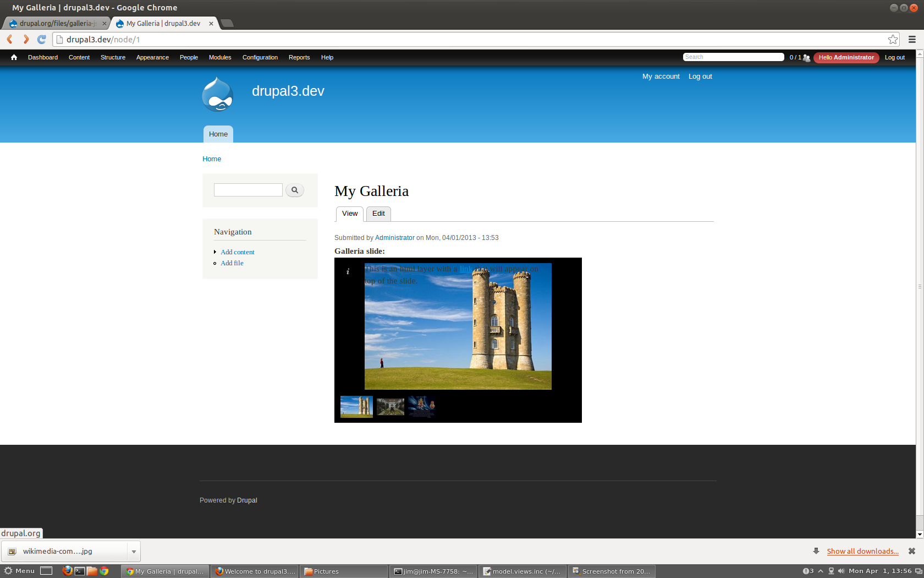Expand the wikimedia-com jpg download dropdown

[x=134, y=551]
